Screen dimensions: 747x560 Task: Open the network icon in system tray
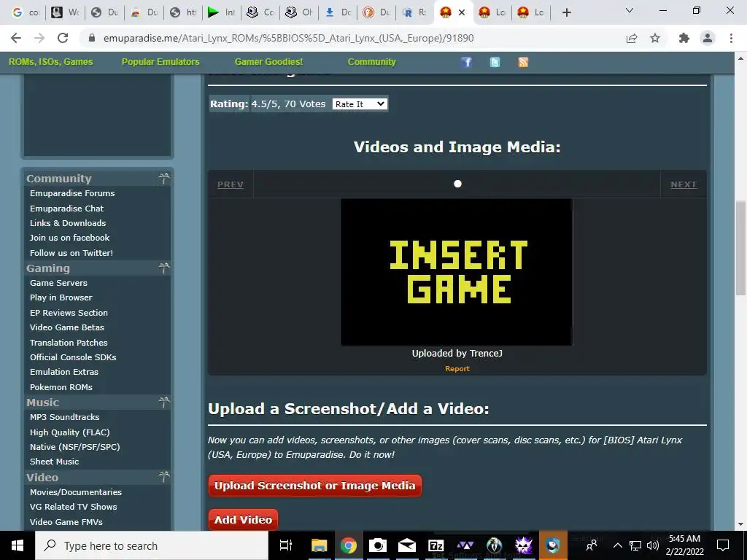[635, 545]
